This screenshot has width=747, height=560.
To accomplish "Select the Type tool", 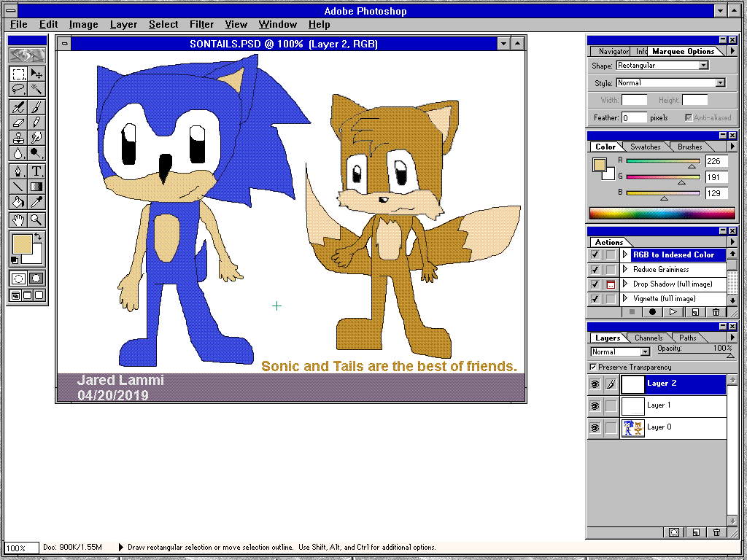I will point(36,171).
